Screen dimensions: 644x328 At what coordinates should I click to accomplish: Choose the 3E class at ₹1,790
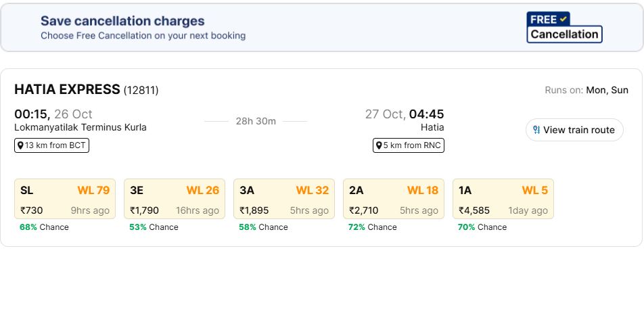[175, 199]
